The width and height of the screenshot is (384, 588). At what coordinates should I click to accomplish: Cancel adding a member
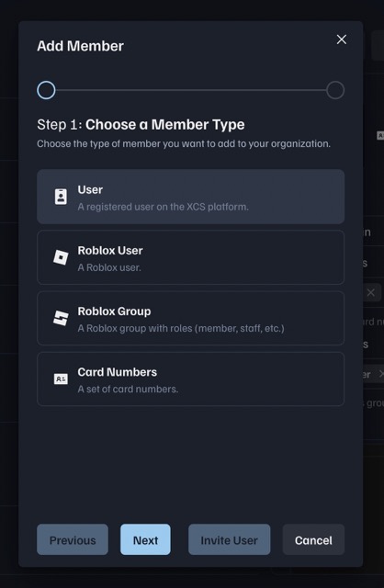coord(313,539)
